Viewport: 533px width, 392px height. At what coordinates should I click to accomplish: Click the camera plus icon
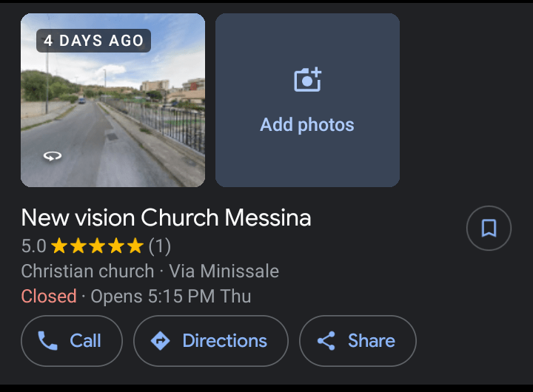307,80
